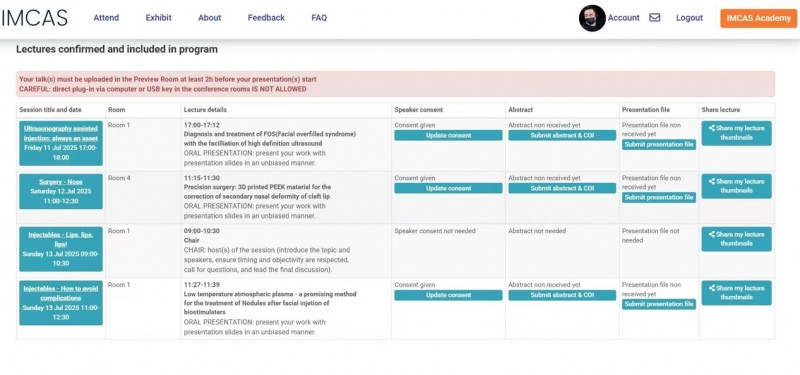Screen dimensions: 800x375
Task: Open Injectables - How to avoid complications session
Action: 61,293
